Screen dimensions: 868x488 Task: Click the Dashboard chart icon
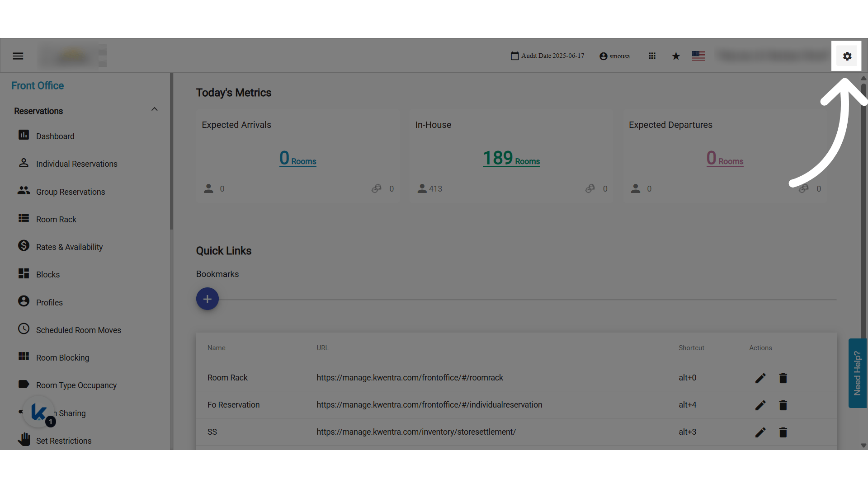(x=24, y=135)
